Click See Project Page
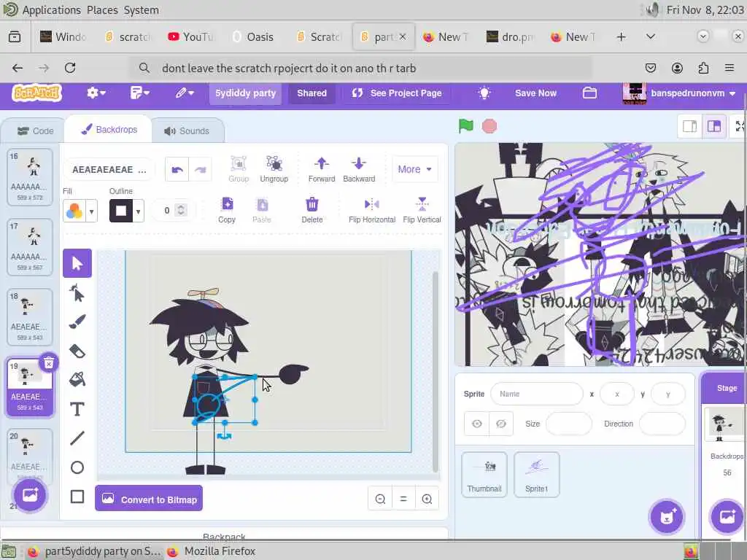Viewport: 747px width, 560px height. pos(396,93)
